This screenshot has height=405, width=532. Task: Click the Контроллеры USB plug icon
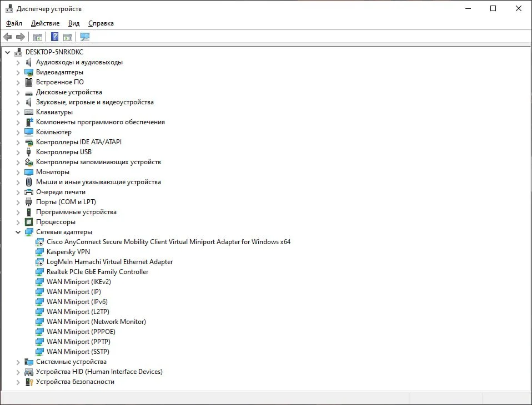(29, 152)
